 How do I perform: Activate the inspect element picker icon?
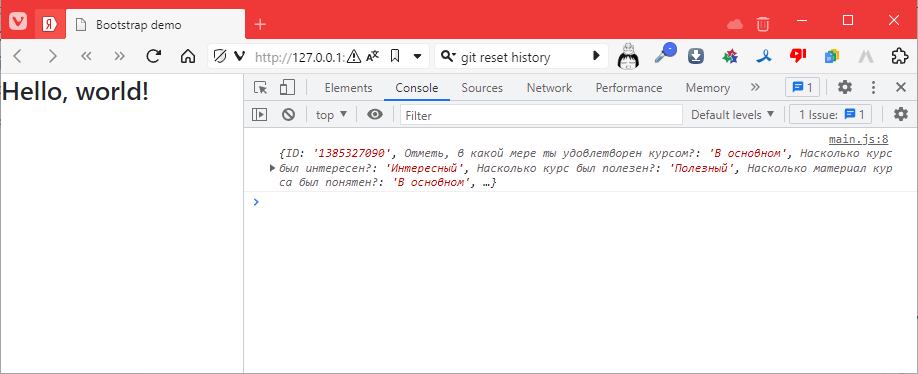(x=261, y=88)
